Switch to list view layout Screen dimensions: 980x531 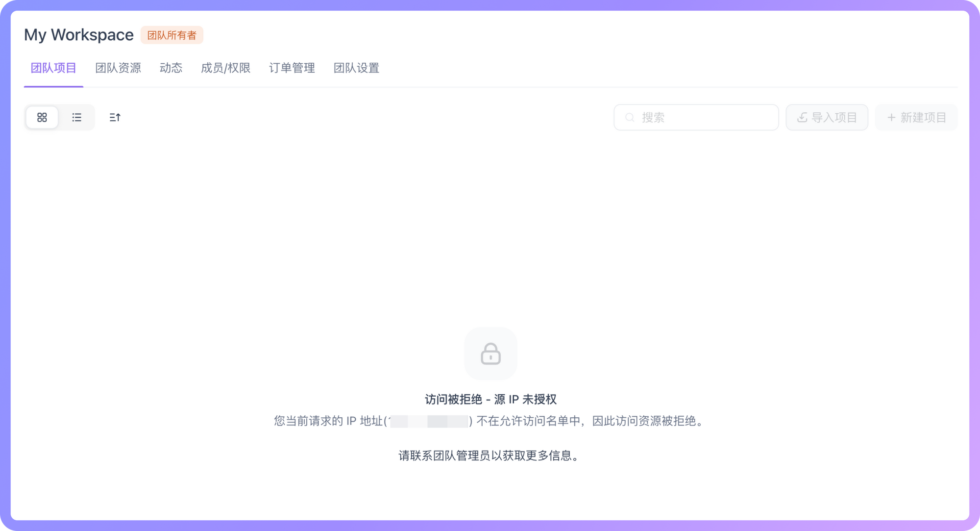(x=77, y=117)
